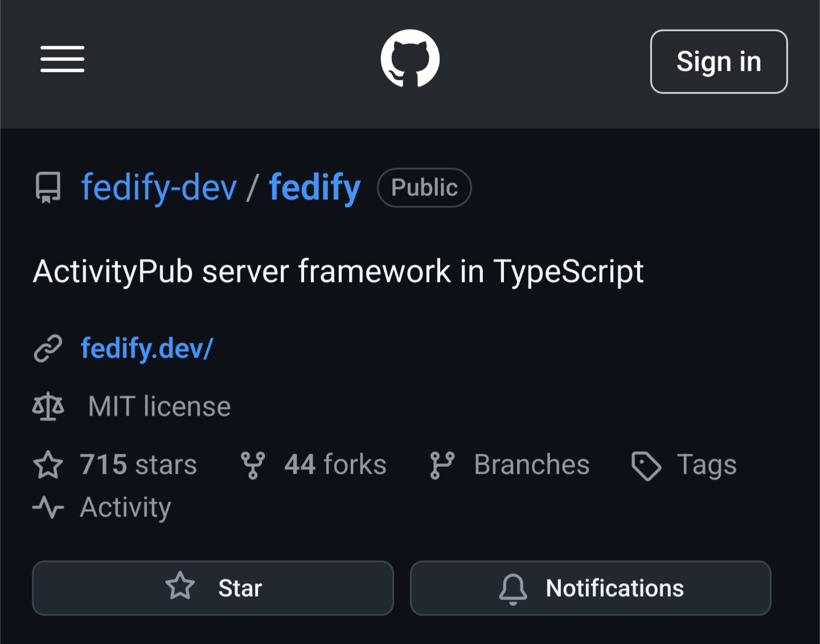Open the Branches page
Image resolution: width=820 pixels, height=644 pixels.
tap(531, 465)
